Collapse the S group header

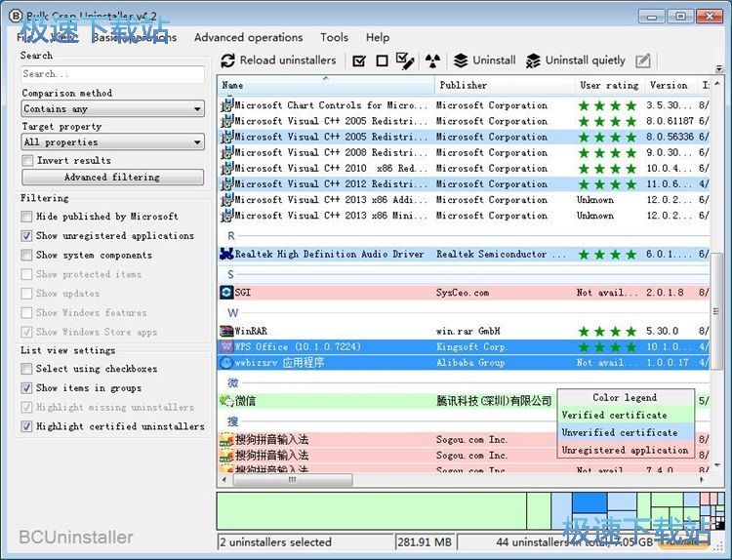point(230,274)
